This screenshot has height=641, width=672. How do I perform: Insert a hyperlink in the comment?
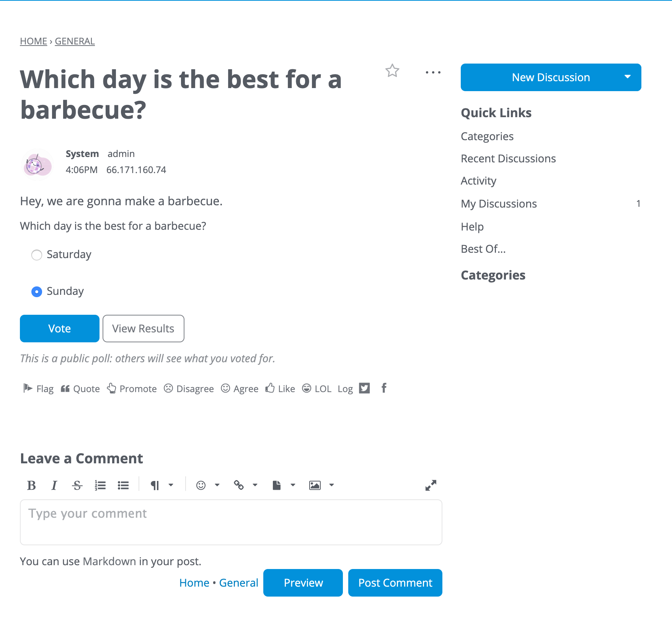coord(239,485)
